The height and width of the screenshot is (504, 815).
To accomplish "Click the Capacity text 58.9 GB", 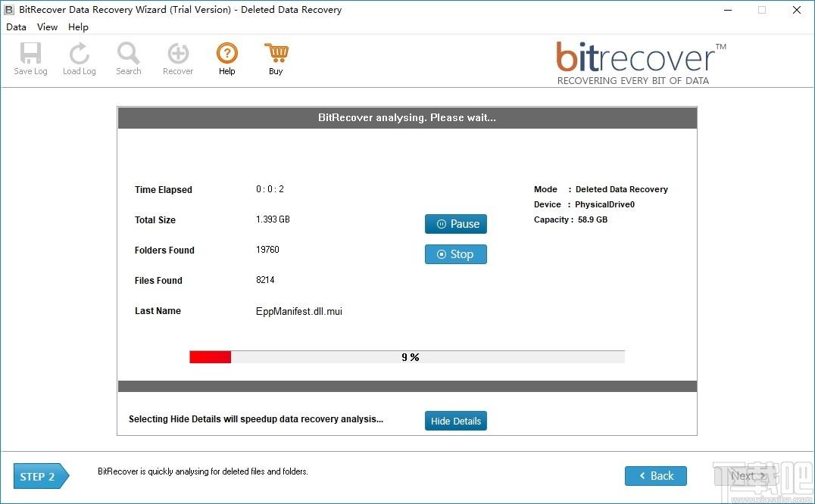I will pyautogui.click(x=592, y=219).
